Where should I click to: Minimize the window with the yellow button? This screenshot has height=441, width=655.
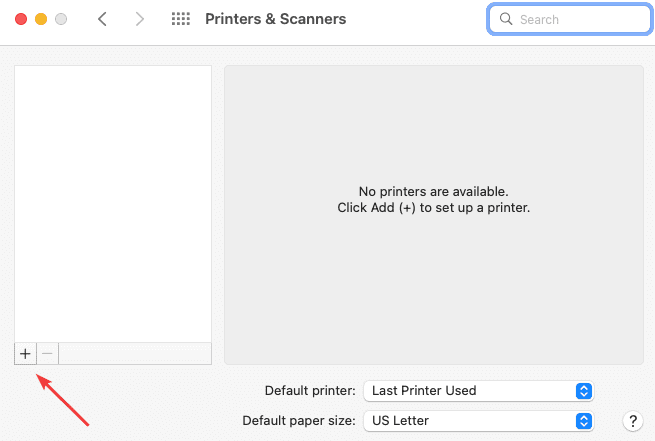[x=41, y=19]
